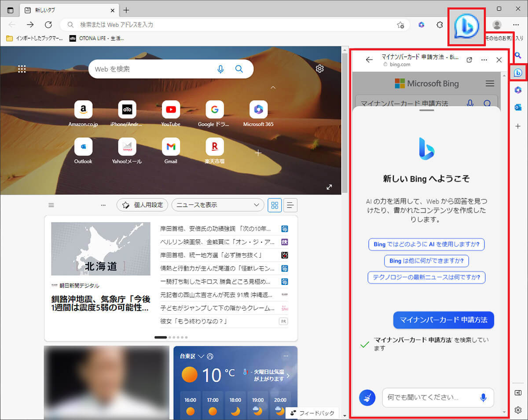This screenshot has height=420, width=528.
Task: Click the Bing panel back arrow
Action: pyautogui.click(x=369, y=60)
